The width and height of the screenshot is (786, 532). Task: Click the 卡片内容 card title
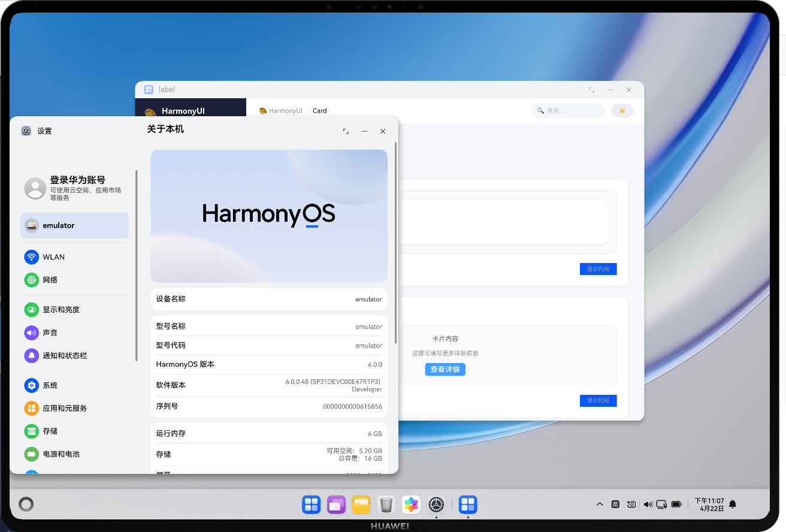point(445,338)
